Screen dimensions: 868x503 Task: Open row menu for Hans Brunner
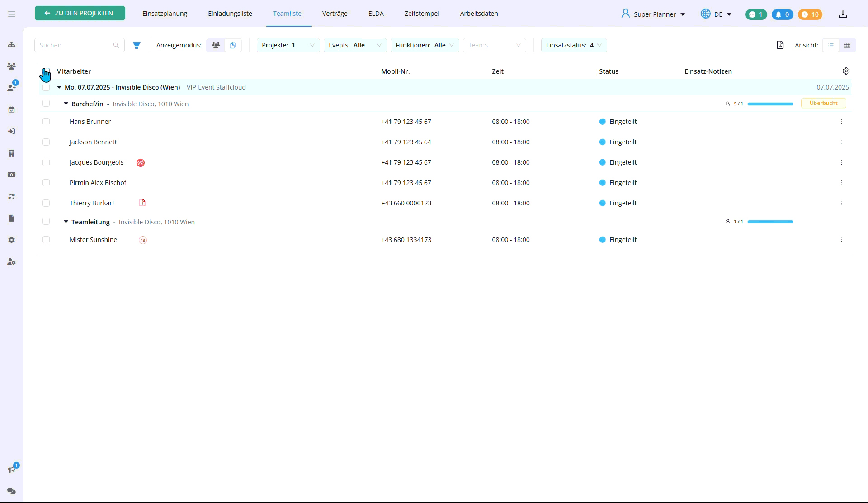pos(842,122)
